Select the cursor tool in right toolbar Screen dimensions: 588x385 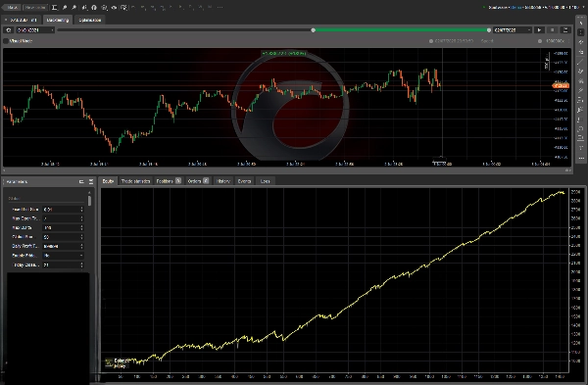point(581,23)
